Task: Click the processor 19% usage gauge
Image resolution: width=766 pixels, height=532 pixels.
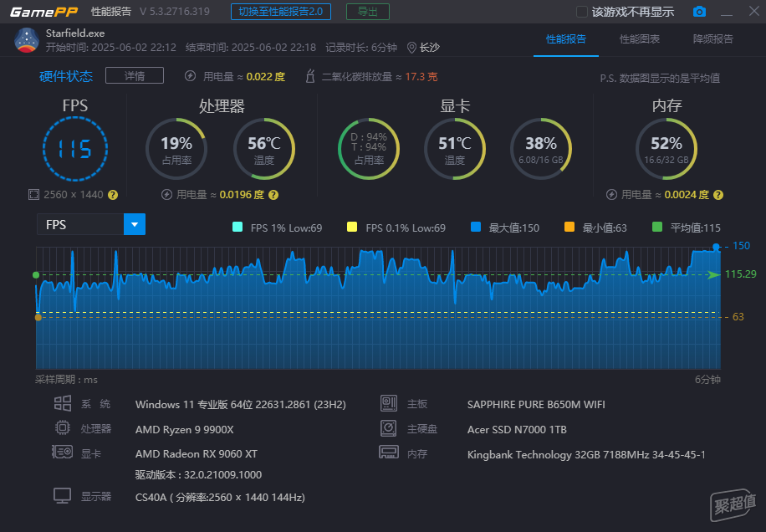Action: [x=176, y=149]
